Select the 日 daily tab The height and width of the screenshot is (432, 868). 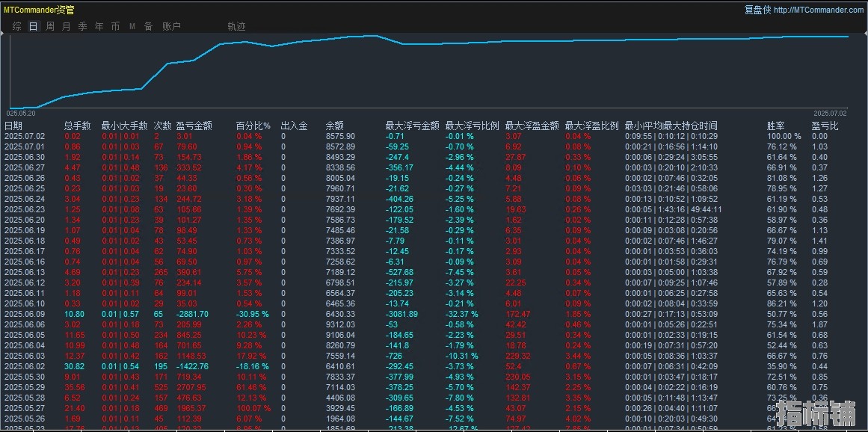coord(34,26)
